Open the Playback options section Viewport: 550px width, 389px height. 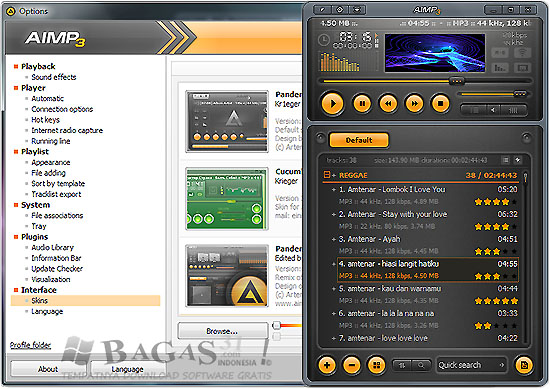pos(38,66)
